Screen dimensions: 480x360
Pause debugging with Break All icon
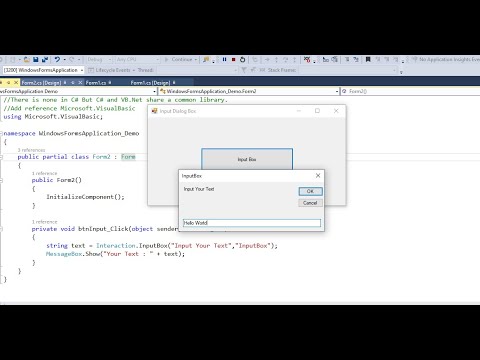tap(224, 59)
